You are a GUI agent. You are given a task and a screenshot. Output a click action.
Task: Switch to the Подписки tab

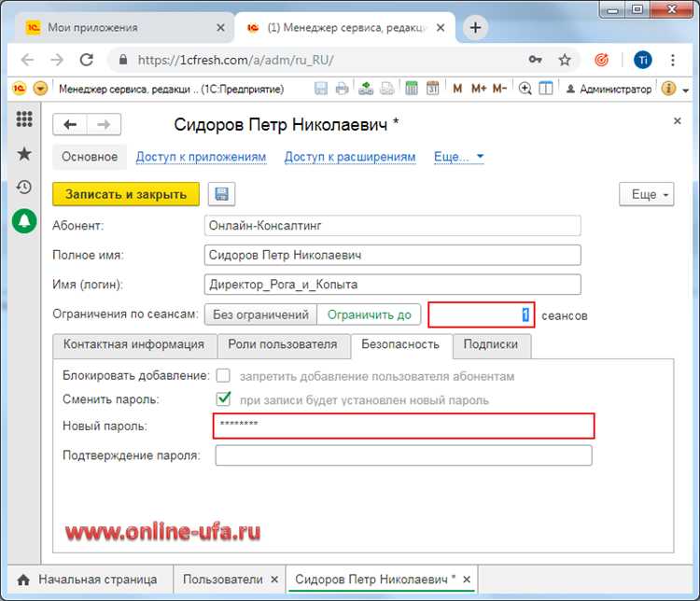(x=491, y=345)
